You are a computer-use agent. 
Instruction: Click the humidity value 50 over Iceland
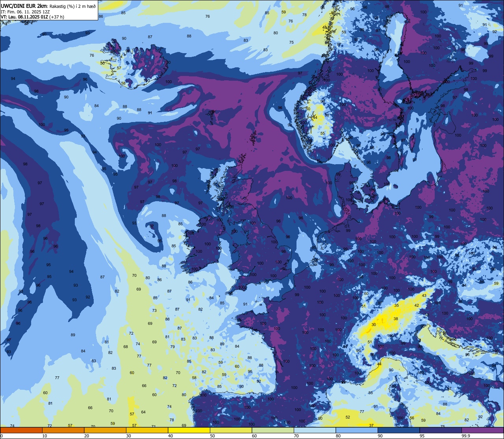[x=103, y=63]
